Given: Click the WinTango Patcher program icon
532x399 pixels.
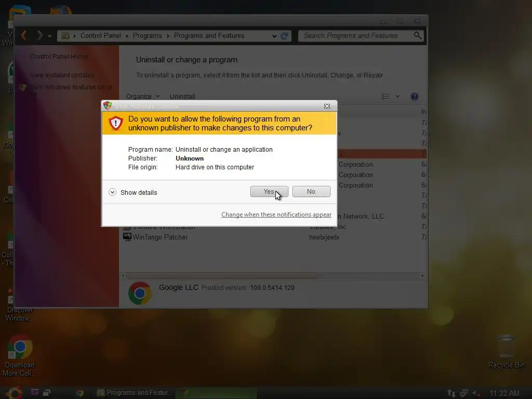Looking at the screenshot, I should coord(127,237).
